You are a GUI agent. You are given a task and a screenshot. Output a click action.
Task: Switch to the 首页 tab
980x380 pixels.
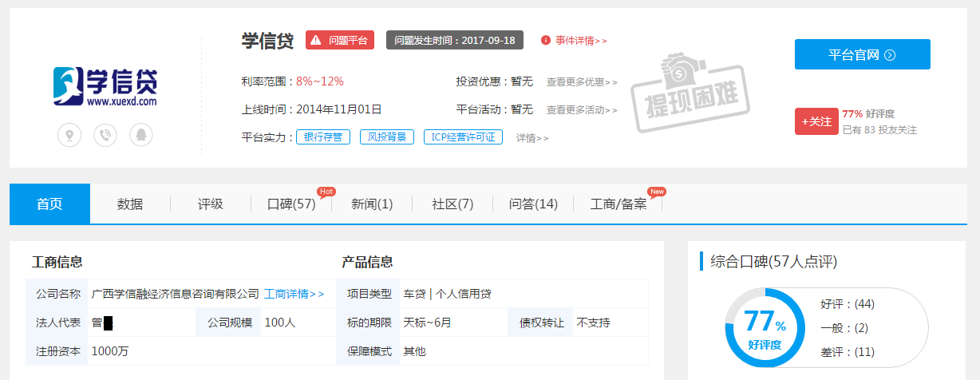click(x=49, y=204)
